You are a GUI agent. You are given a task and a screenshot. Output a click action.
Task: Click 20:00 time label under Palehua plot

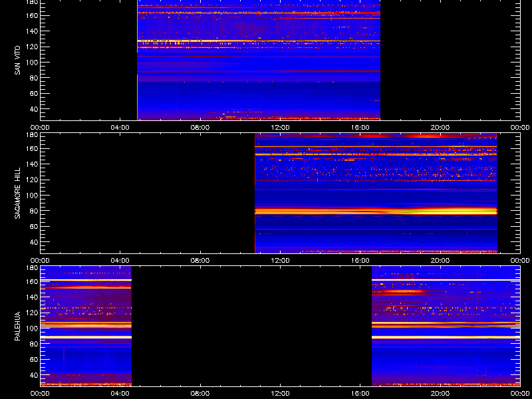[440, 394]
